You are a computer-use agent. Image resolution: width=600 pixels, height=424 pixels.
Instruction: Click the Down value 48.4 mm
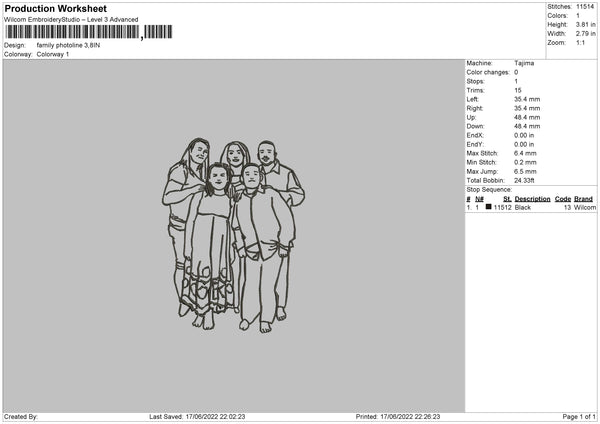click(527, 126)
